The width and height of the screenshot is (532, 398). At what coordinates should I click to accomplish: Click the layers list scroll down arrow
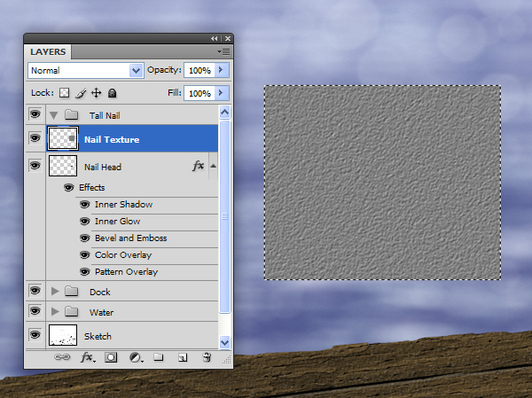pyautogui.click(x=224, y=342)
